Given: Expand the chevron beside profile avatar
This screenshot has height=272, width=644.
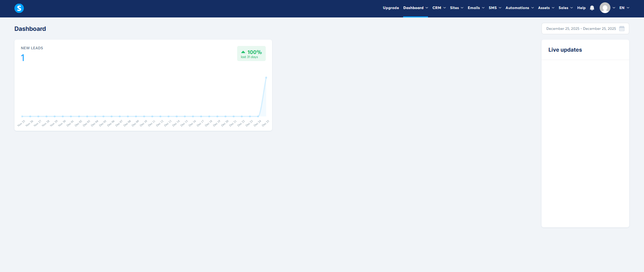Looking at the screenshot, I should point(614,8).
